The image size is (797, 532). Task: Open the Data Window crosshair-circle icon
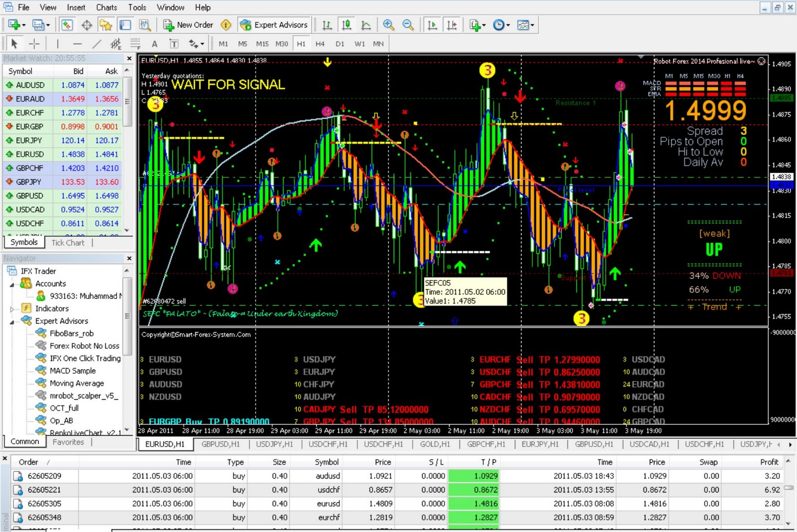pos(87,25)
